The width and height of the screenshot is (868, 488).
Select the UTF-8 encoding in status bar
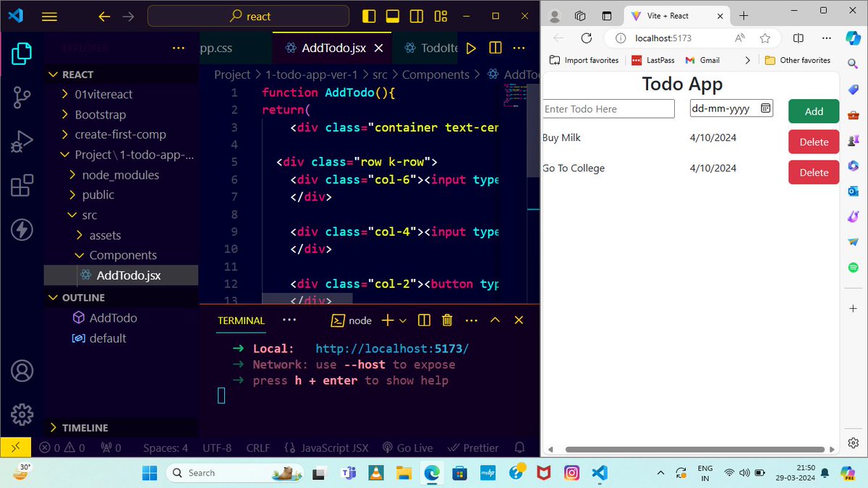tap(217, 448)
